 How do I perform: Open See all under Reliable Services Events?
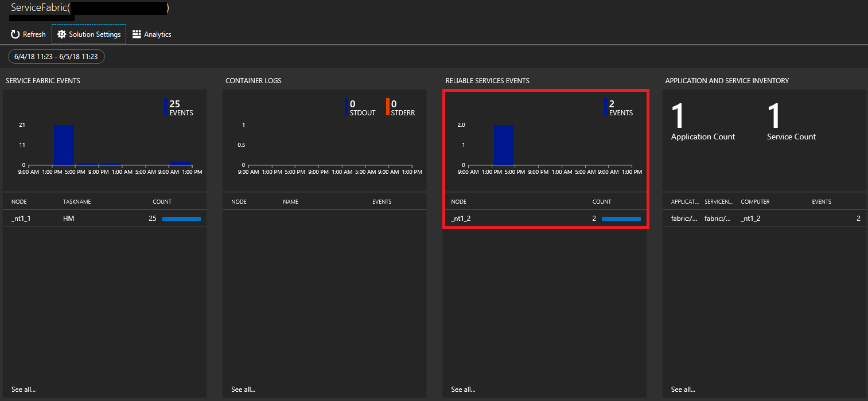coord(462,389)
